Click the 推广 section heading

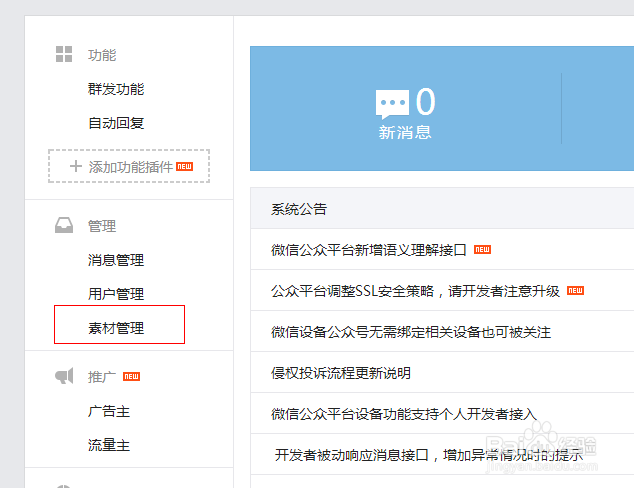pos(102,377)
